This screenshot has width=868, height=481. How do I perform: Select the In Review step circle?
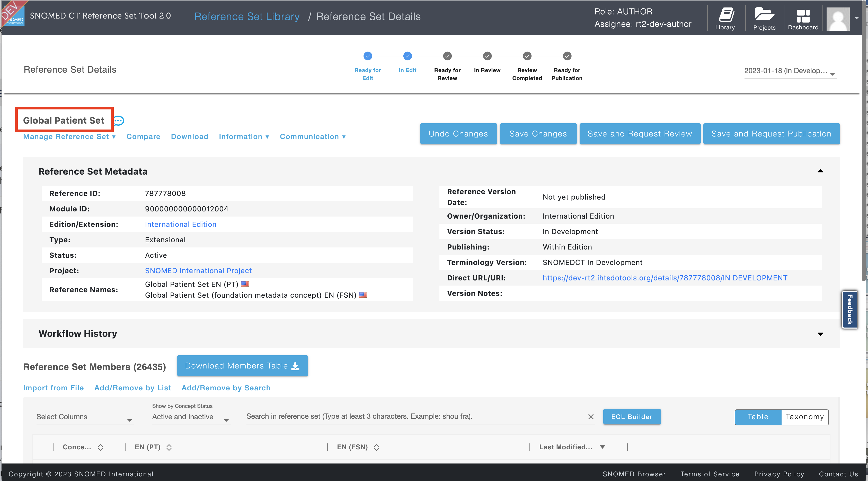click(x=487, y=56)
